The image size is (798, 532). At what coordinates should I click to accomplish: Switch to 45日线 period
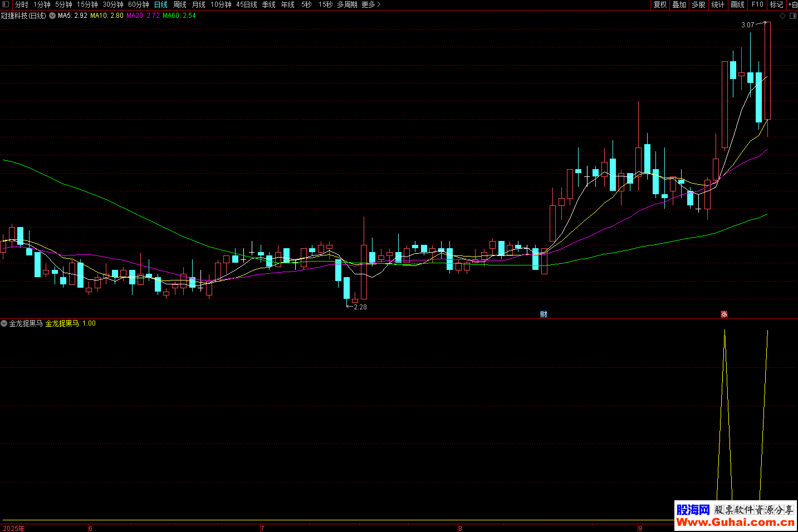point(247,4)
